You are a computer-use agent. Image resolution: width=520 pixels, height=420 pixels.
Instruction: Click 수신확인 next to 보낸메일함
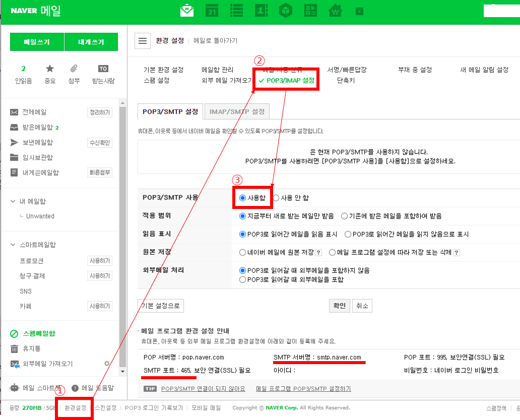pyautogui.click(x=100, y=143)
